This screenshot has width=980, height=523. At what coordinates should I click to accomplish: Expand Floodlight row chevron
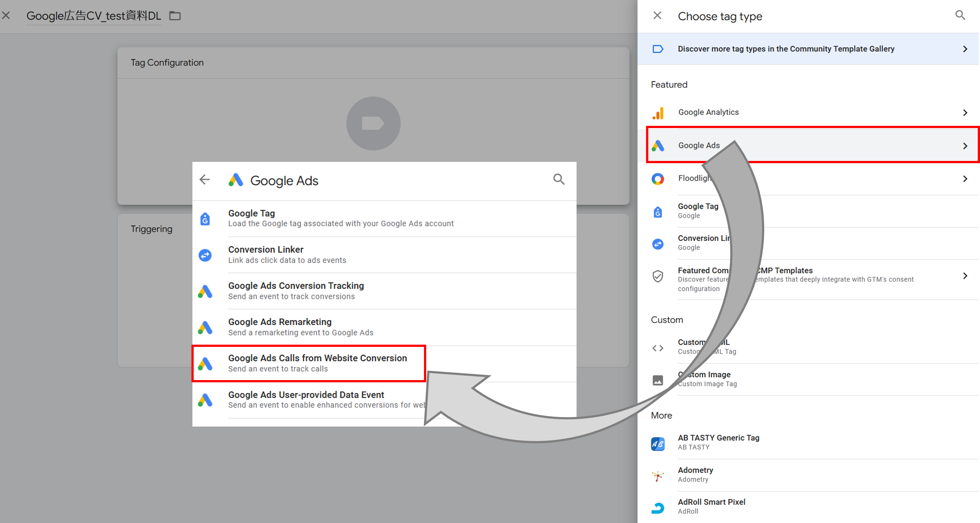965,179
